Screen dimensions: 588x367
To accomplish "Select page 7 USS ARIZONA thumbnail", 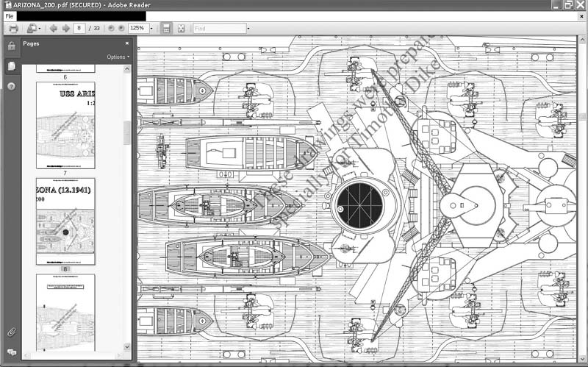I will [x=65, y=126].
